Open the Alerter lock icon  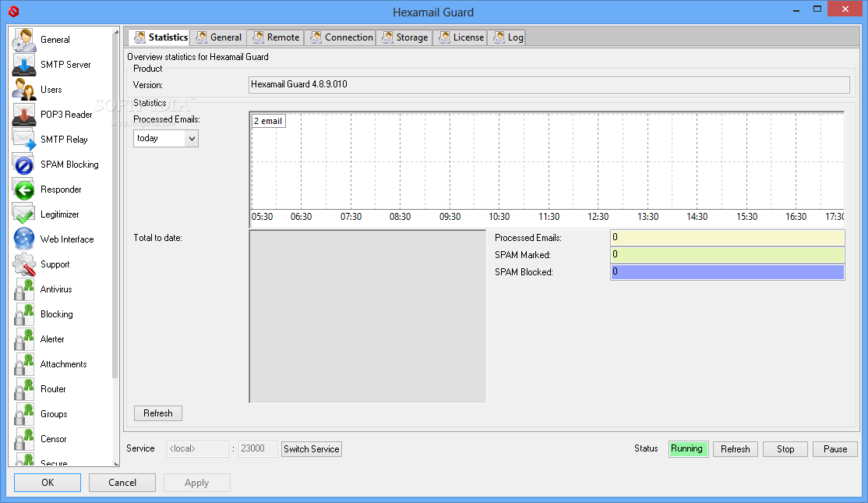point(24,339)
